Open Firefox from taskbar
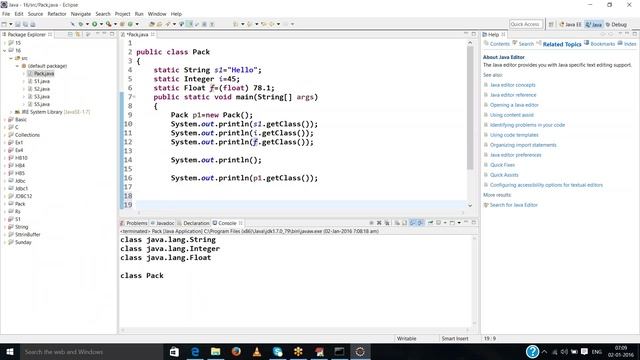The height and width of the screenshot is (360, 640). 236,351
